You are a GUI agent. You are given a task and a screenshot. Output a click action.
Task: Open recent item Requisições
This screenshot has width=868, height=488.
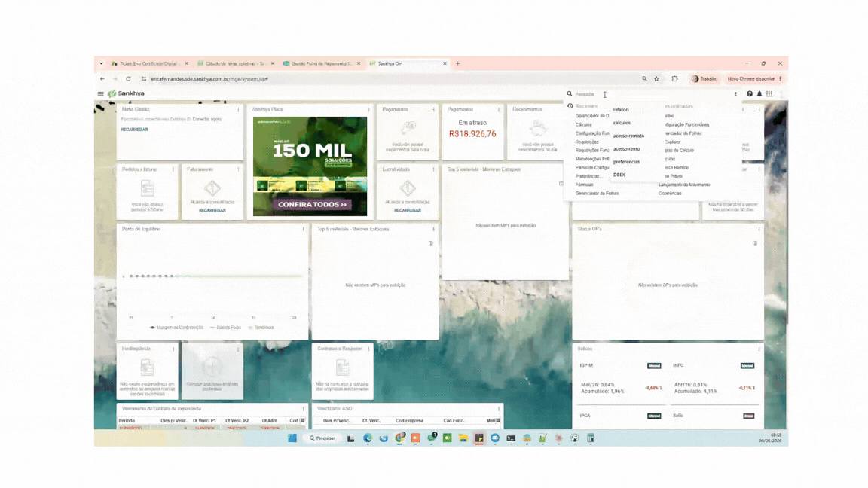[587, 142]
